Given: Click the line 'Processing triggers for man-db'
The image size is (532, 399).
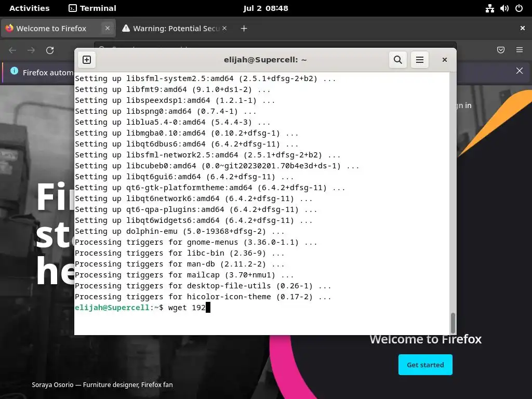Looking at the screenshot, I should point(179,263).
